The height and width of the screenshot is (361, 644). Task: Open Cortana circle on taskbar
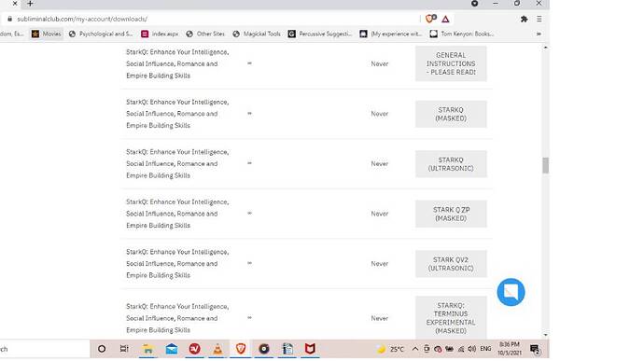tap(102, 349)
